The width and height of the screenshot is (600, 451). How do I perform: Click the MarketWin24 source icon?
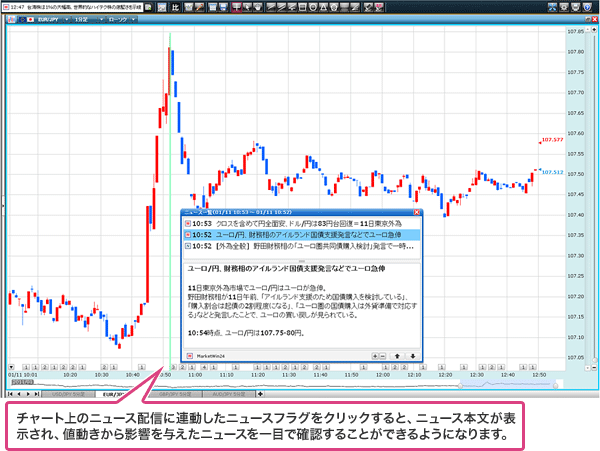point(190,355)
